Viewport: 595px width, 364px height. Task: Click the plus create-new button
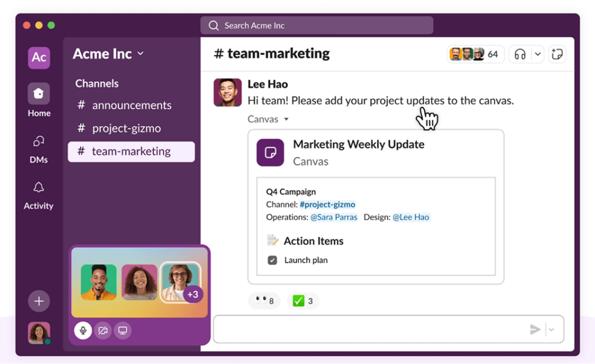(x=39, y=301)
